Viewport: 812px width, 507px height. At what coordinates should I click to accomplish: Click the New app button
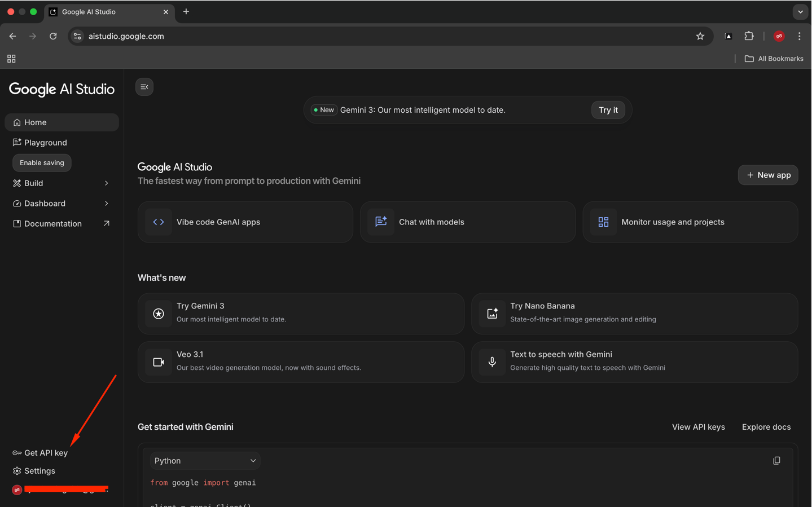pos(767,175)
